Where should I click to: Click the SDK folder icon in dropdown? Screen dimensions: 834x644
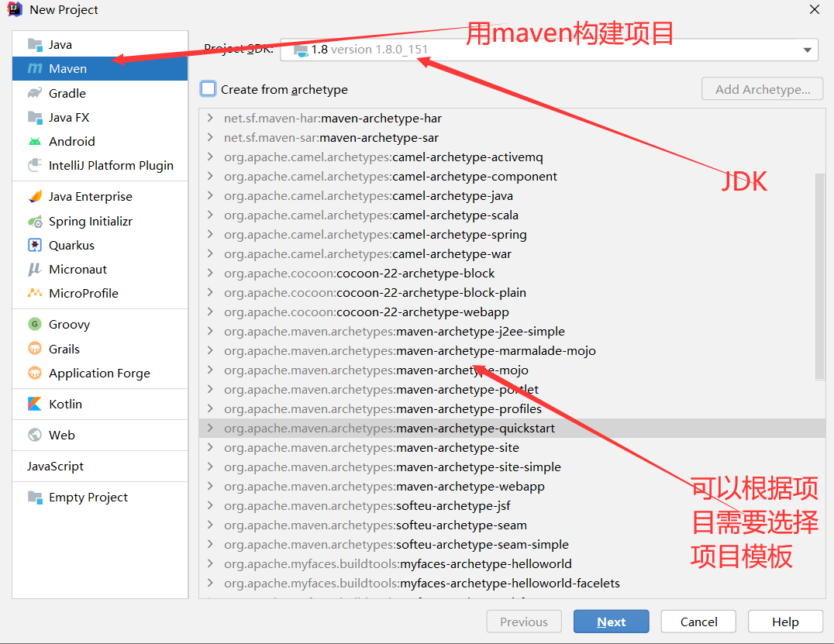(301, 50)
